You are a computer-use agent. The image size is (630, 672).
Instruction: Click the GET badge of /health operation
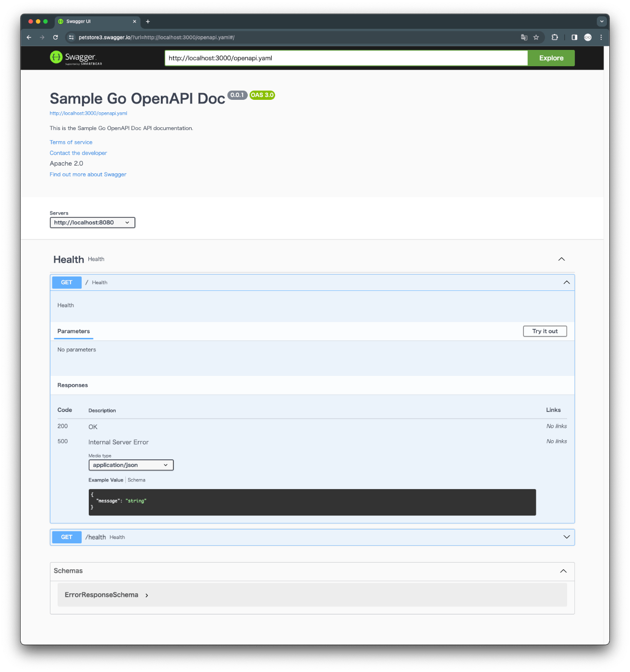[x=67, y=538]
